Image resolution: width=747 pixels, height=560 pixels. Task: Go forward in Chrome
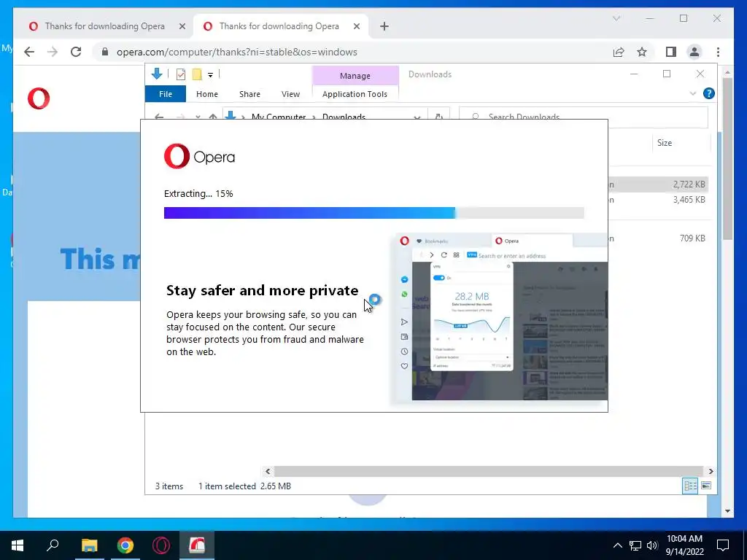[53, 52]
